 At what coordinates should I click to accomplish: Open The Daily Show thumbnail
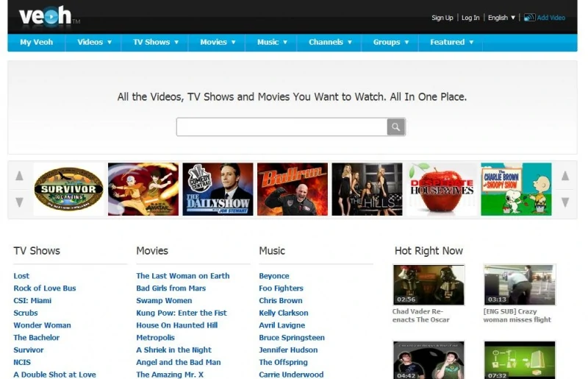coord(218,189)
